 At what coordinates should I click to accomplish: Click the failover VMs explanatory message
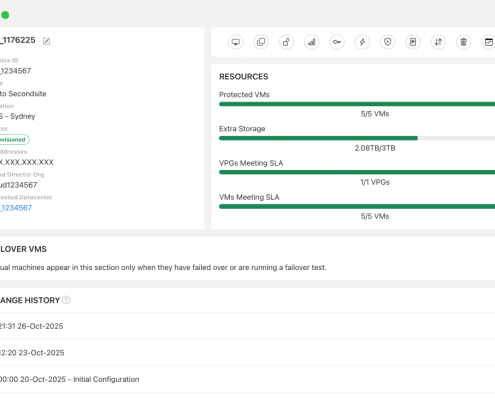tap(163, 267)
